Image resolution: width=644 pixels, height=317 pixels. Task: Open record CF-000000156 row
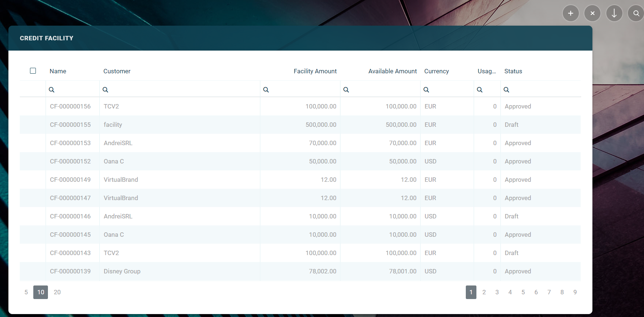pos(70,106)
